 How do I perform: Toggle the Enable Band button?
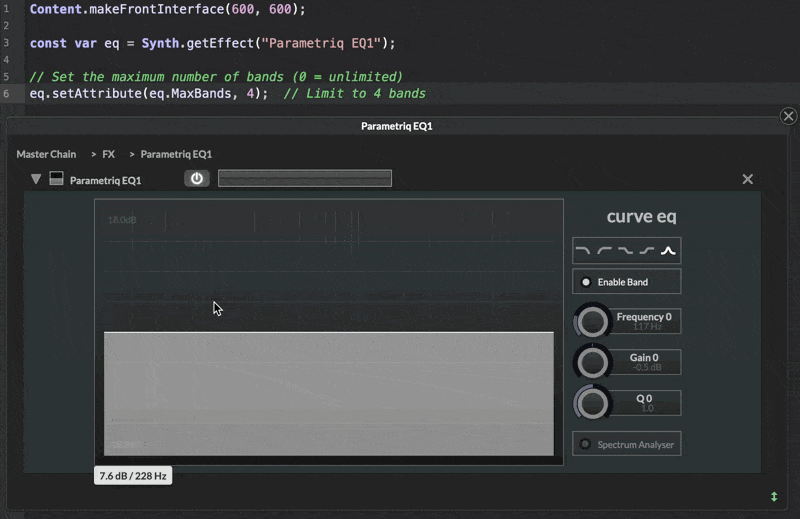626,282
